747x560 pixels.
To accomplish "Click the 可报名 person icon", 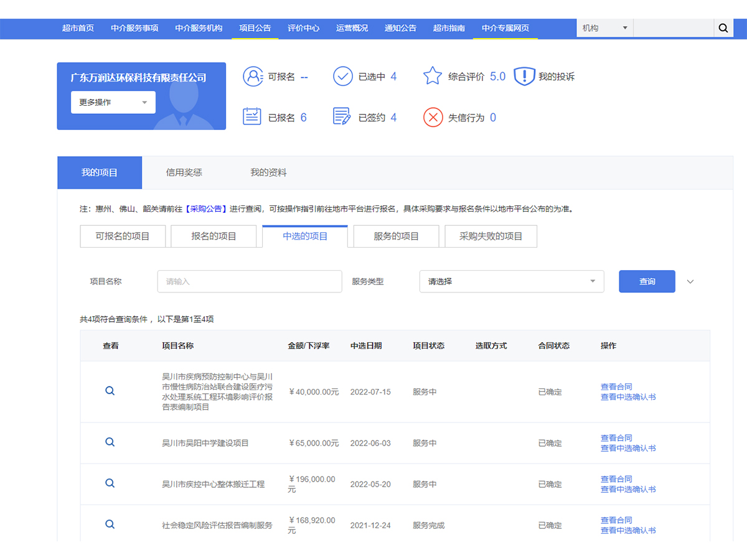I will pyautogui.click(x=253, y=77).
